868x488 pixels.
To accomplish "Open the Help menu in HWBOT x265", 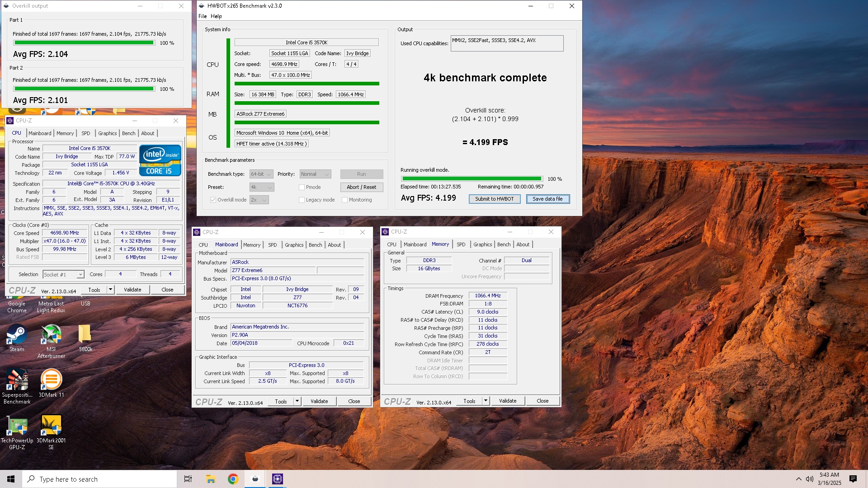I will pyautogui.click(x=216, y=16).
